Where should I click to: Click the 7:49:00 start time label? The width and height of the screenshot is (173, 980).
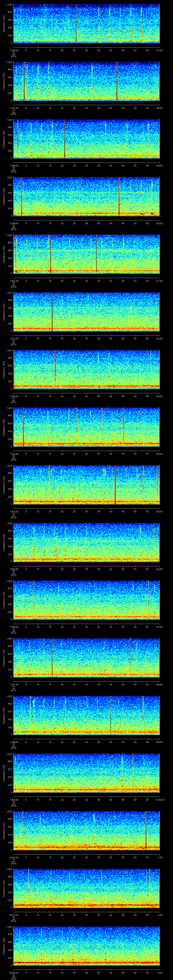14,223
